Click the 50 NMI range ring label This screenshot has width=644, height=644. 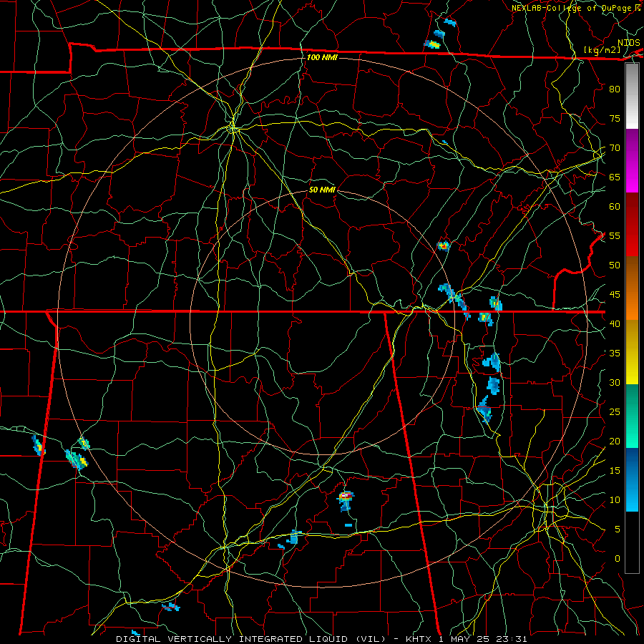tap(322, 190)
